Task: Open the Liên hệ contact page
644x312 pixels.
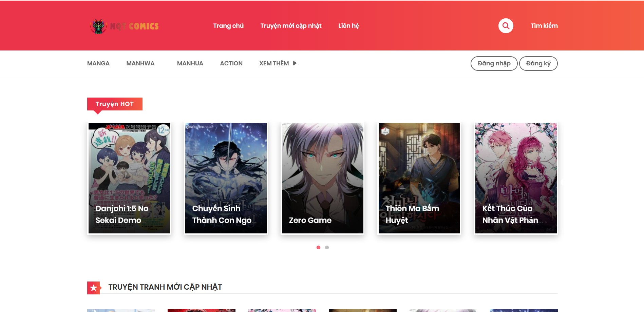Action: point(348,25)
